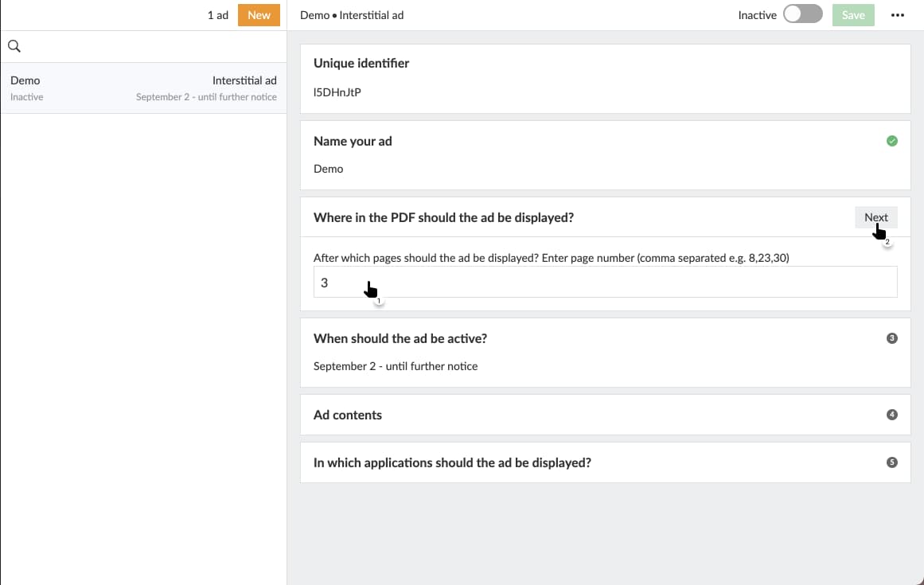Save the ad with Save button
The width and height of the screenshot is (924, 585).
click(x=853, y=15)
